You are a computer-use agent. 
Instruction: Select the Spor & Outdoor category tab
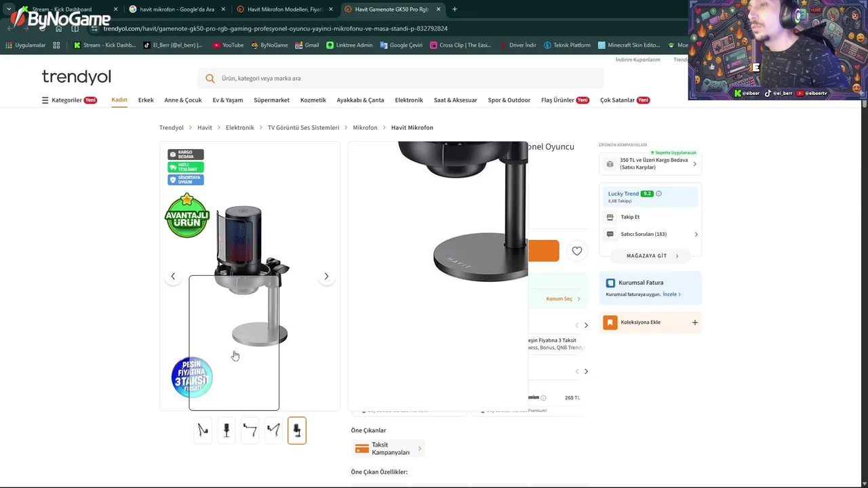tap(509, 100)
